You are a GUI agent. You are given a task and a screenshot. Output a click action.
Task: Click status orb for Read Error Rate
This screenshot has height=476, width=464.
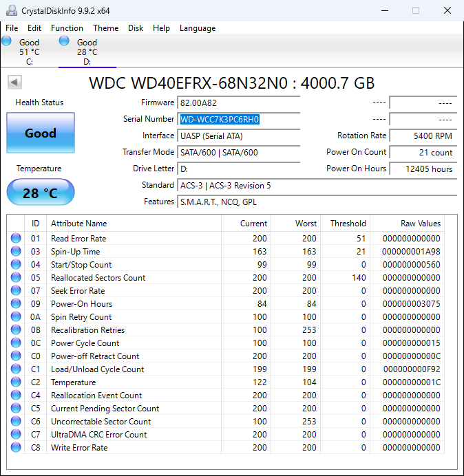click(16, 238)
